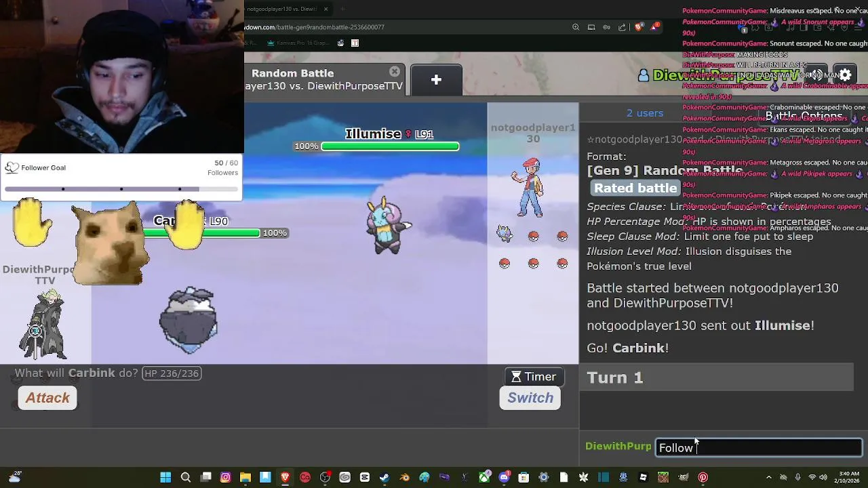
Task: Open Wi-Fi quick settings in tray
Action: [812, 478]
